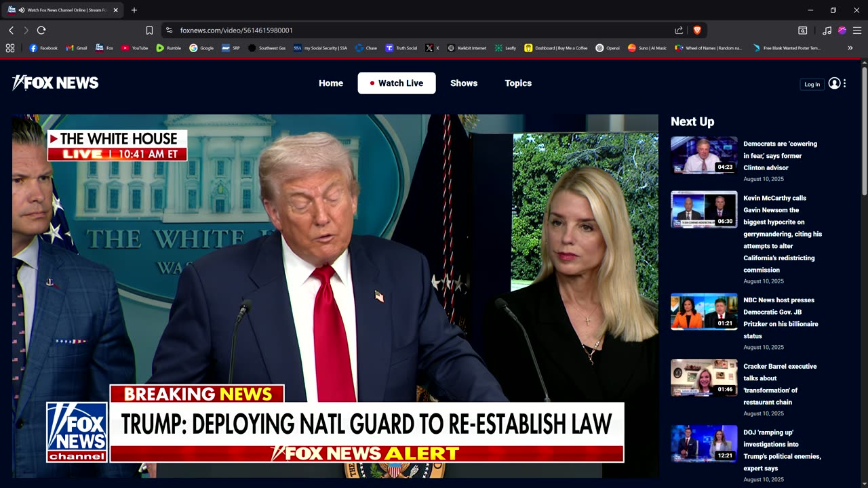
Task: Click the share icon in the address bar
Action: (679, 30)
